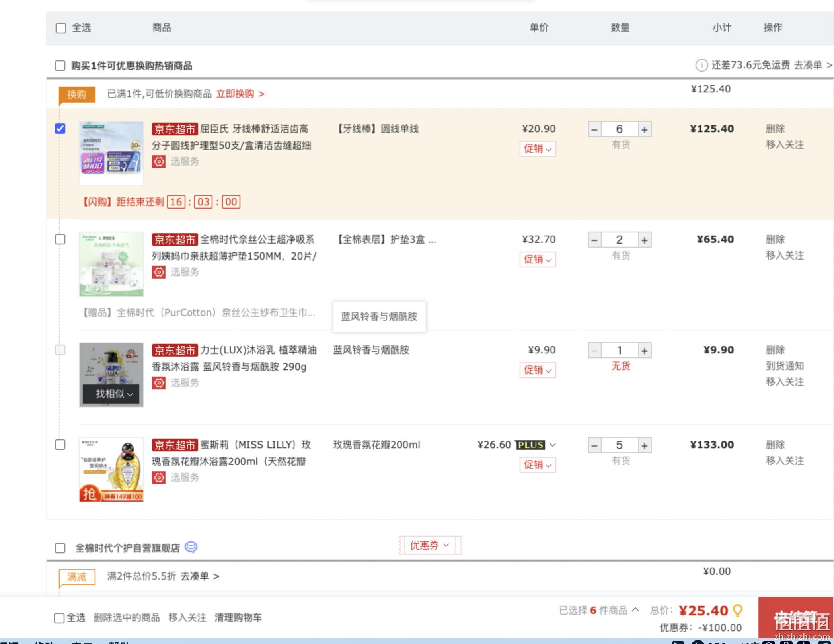The image size is (834, 644).
Task: Move 全棉时代 item to 移入关注
Action: tap(785, 256)
